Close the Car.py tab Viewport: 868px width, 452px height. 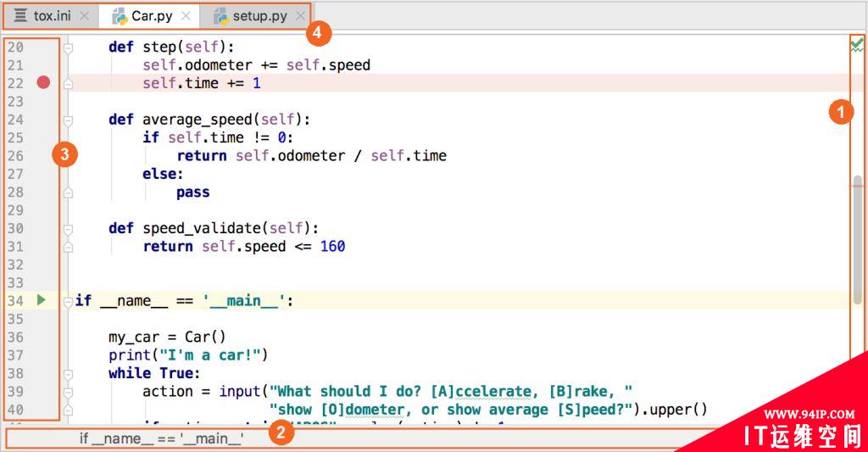pyautogui.click(x=186, y=16)
